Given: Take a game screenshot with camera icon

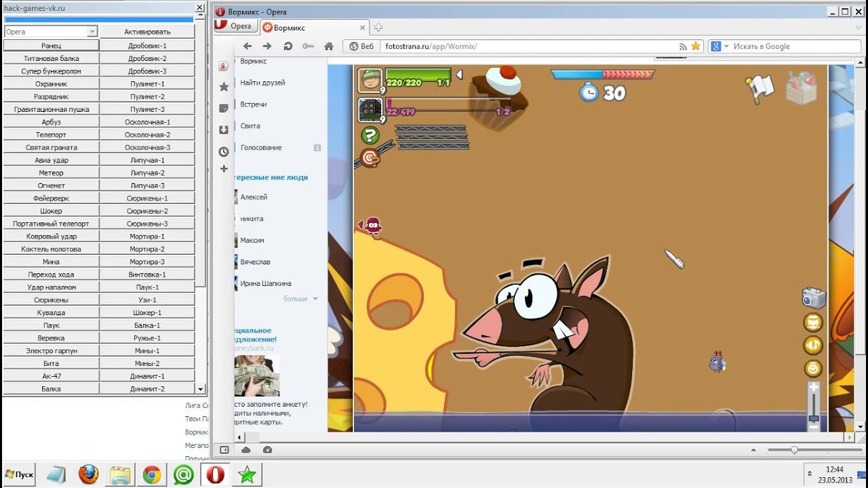Looking at the screenshot, I should click(x=813, y=298).
